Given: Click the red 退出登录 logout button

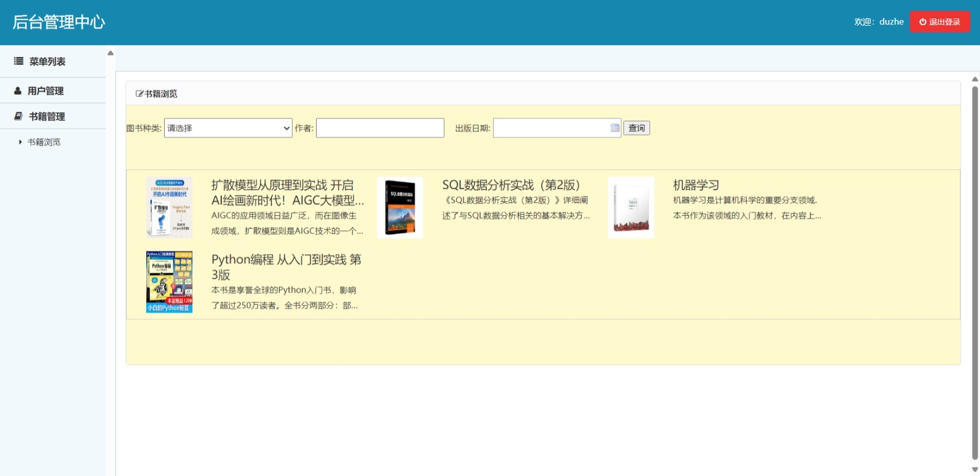Looking at the screenshot, I should 939,22.
